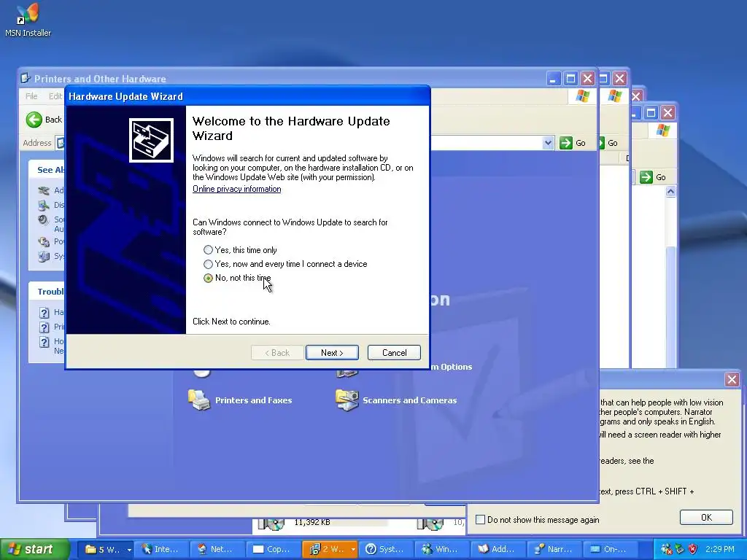
Task: Switch to the On-Screen Keyboard taskbar button
Action: pyautogui.click(x=610, y=550)
